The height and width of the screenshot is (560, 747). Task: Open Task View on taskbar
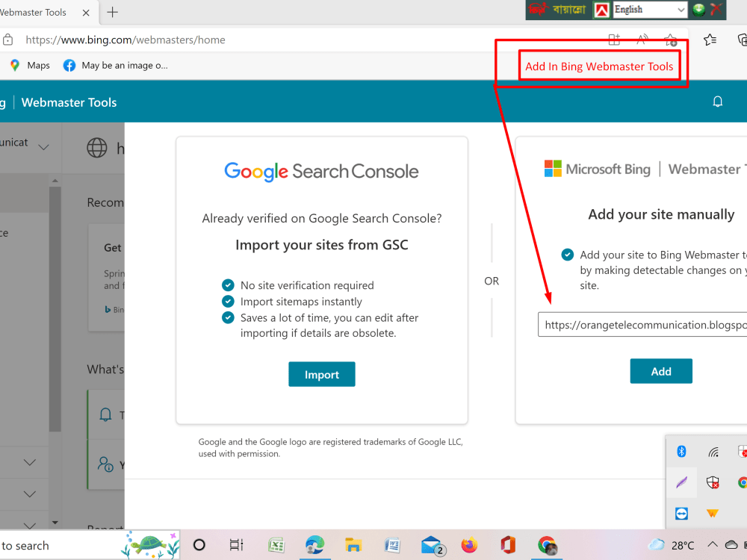(236, 545)
